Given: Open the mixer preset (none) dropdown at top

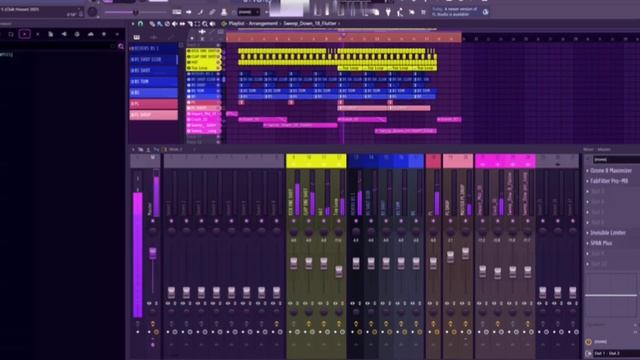Looking at the screenshot, I should (616, 160).
